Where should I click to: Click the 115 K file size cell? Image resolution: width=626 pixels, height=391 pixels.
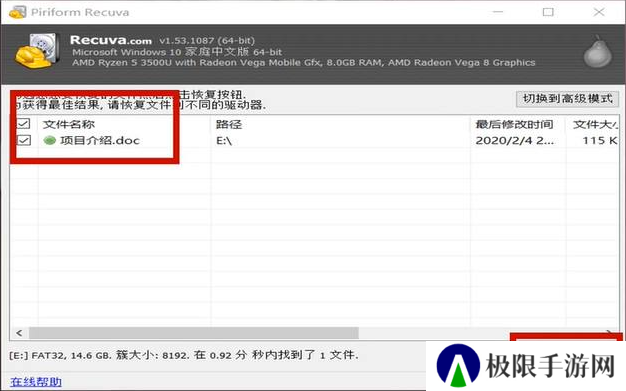point(600,141)
